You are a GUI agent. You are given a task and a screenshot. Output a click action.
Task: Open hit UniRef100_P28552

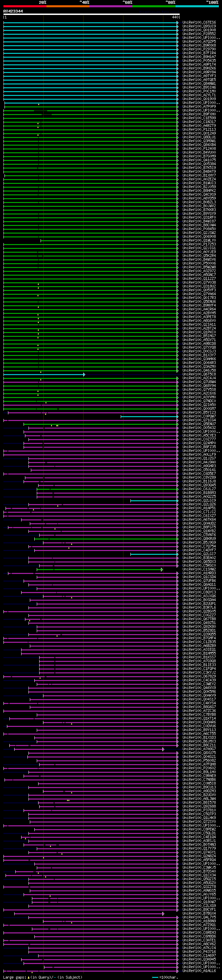(x=199, y=34)
